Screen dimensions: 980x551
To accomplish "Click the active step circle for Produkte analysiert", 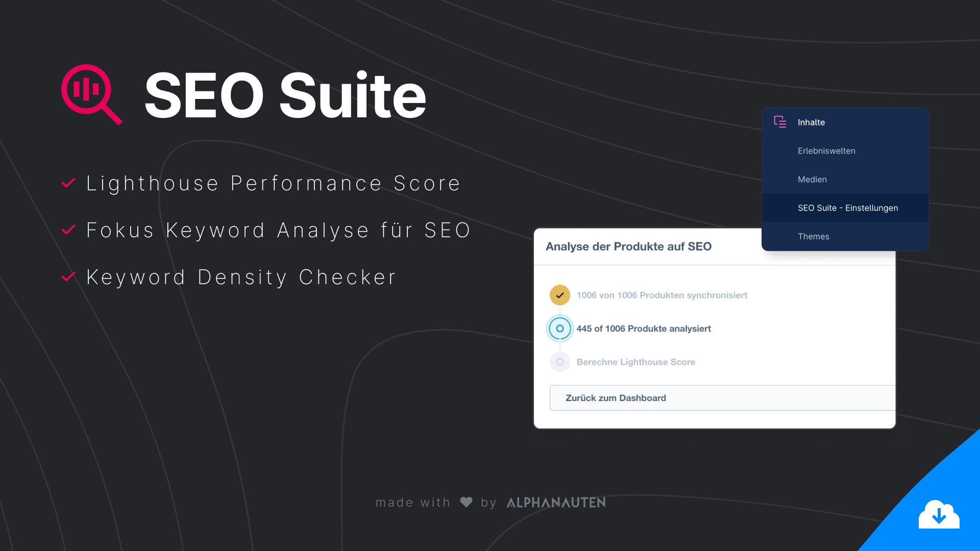I will pyautogui.click(x=560, y=329).
